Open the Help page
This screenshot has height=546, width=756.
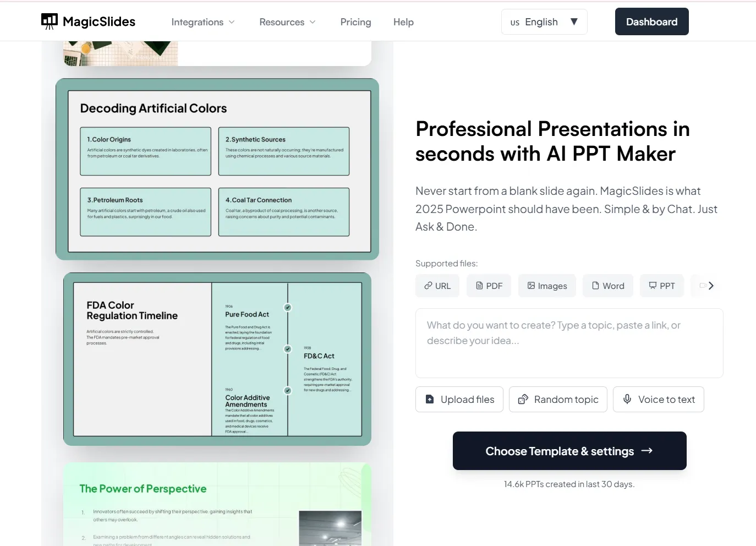coord(403,22)
